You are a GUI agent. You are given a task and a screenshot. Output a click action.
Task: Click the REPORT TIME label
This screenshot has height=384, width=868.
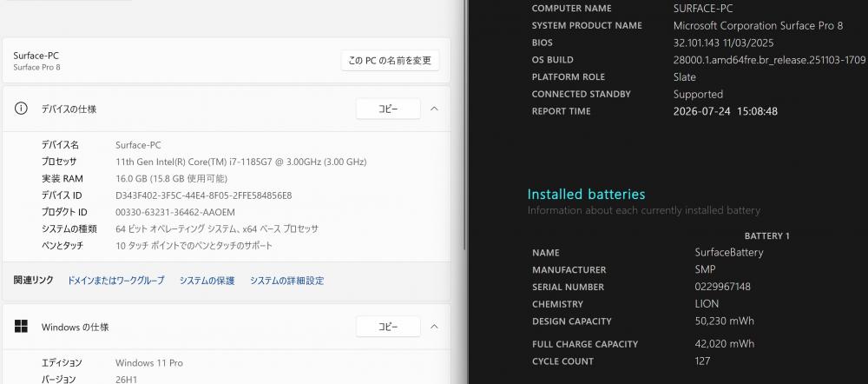click(562, 111)
